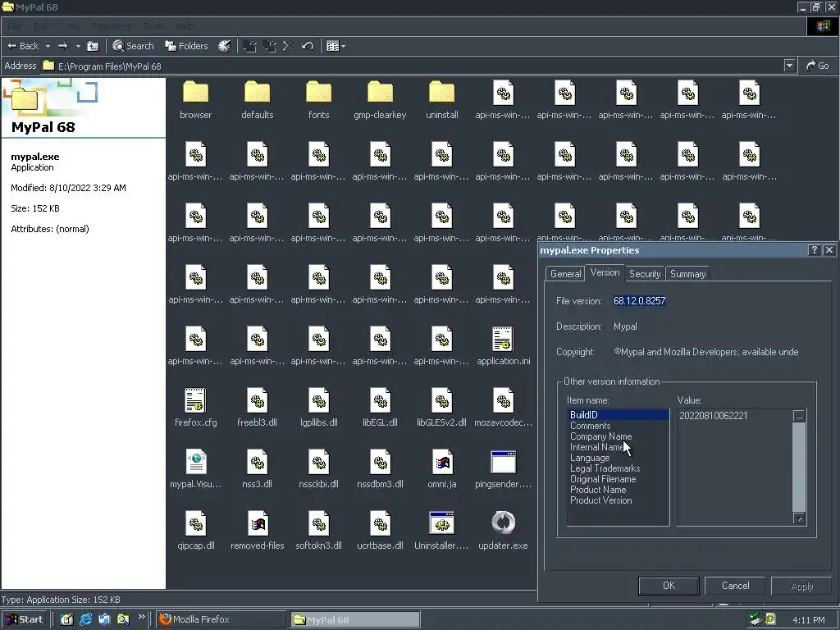Click the address path field
The image size is (840, 630).
pos(413,66)
